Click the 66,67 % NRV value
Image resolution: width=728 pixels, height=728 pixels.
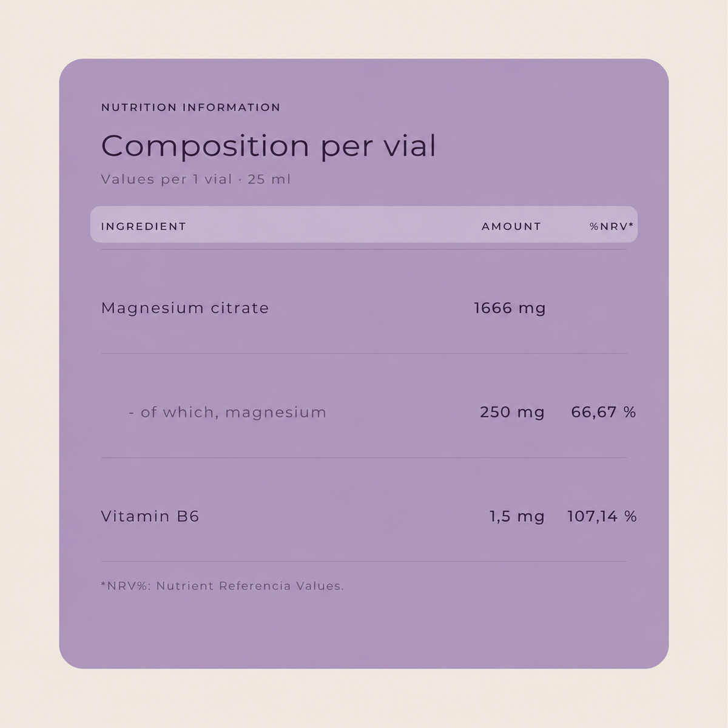[x=604, y=413]
